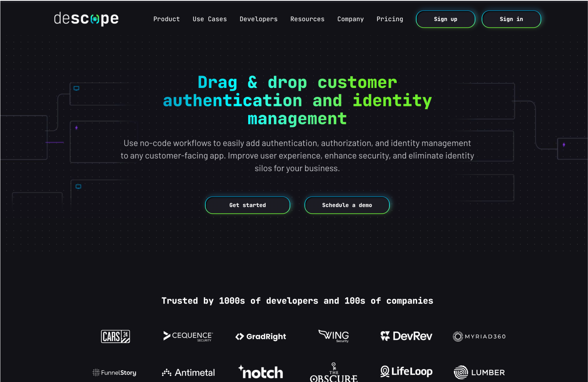Screen dimensions: 588x382
Task: Expand the Developers menu
Action: pos(258,19)
